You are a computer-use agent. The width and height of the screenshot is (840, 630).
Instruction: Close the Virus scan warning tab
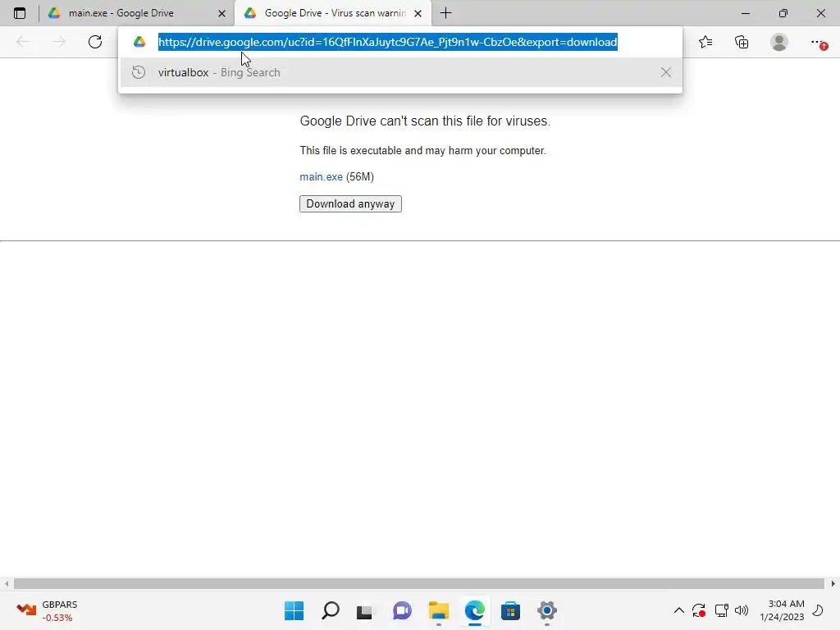click(418, 13)
